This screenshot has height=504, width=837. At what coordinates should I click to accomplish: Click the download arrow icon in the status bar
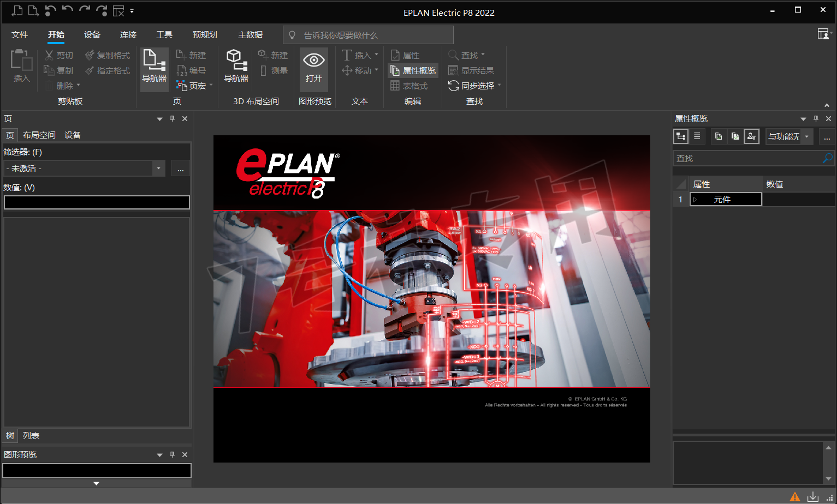(x=813, y=496)
